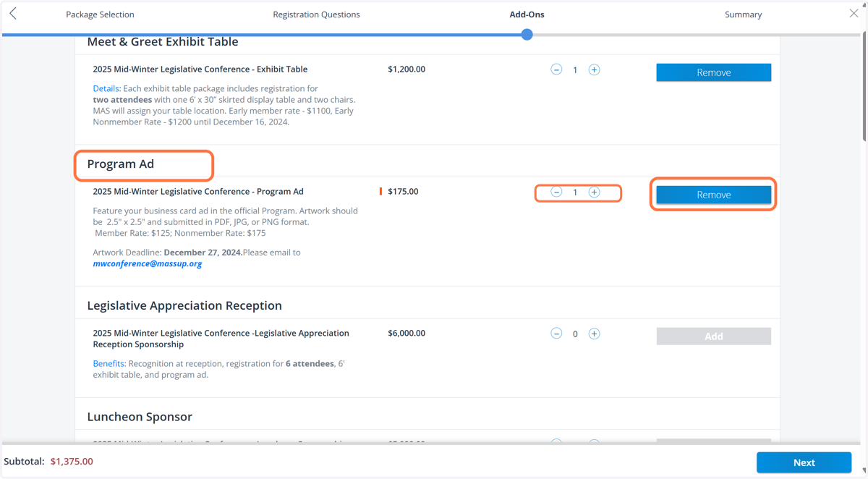The height and width of the screenshot is (479, 868).
Task: Click the Subtotal amount $1,375.00
Action: click(x=72, y=462)
